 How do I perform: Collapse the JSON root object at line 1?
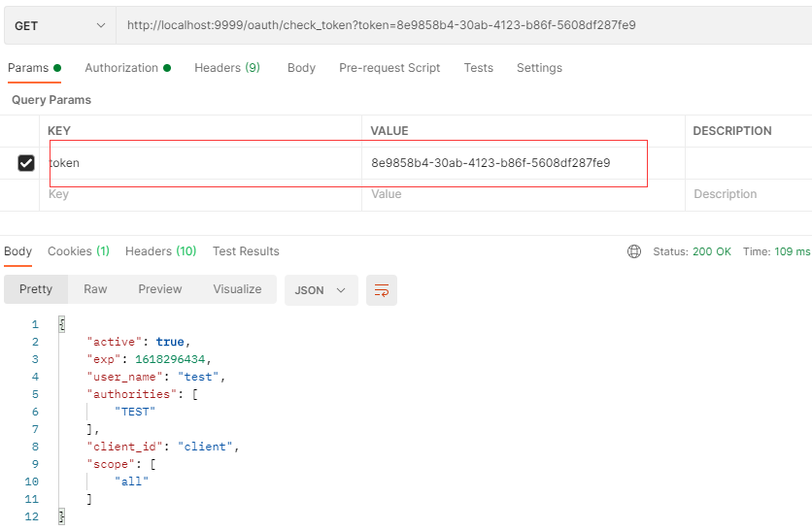(61, 324)
